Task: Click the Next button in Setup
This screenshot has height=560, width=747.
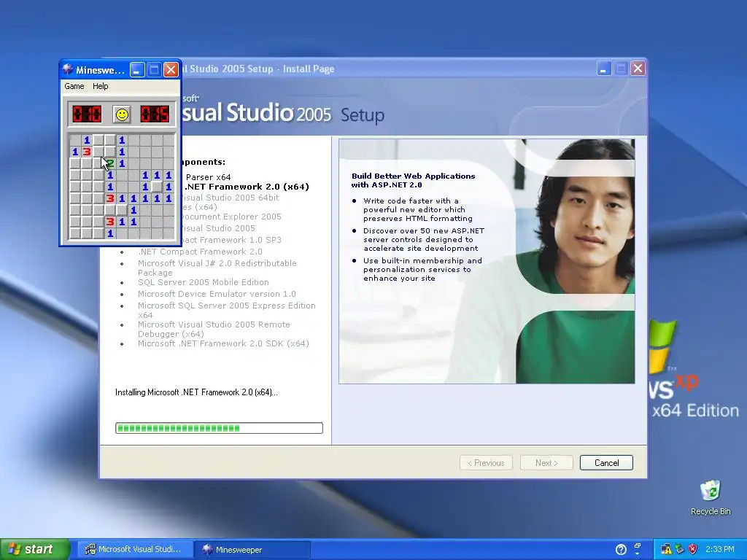Action: pos(546,463)
